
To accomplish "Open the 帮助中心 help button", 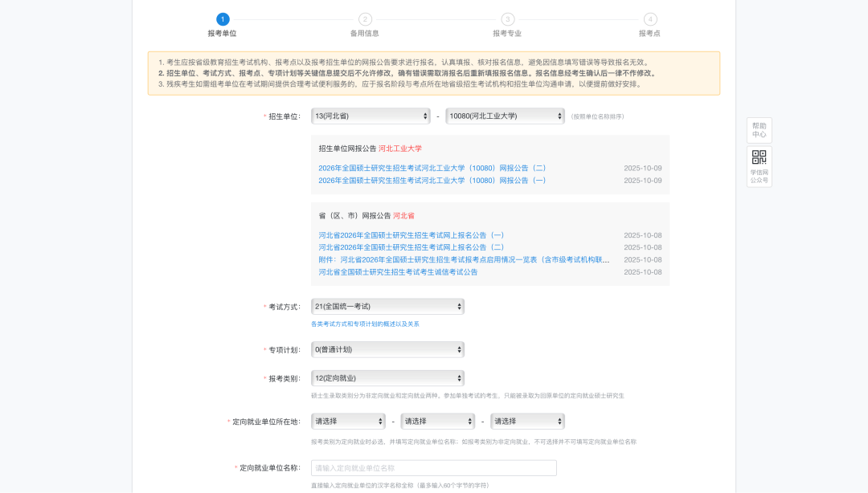I will point(759,130).
